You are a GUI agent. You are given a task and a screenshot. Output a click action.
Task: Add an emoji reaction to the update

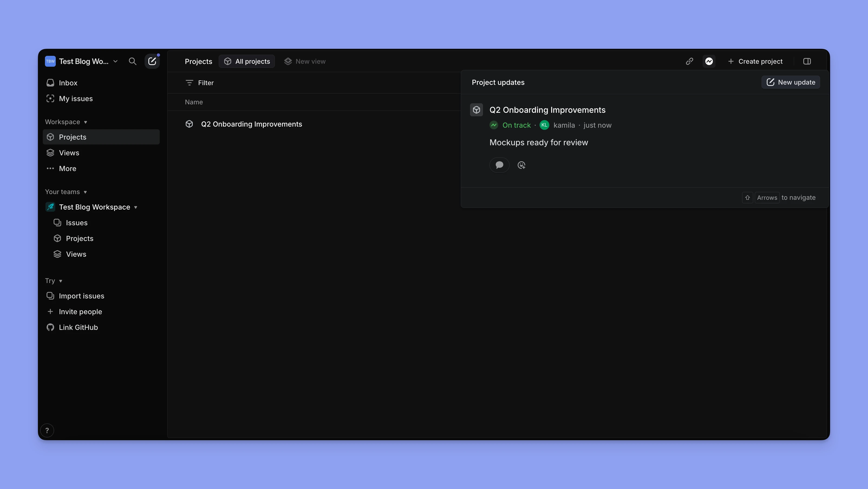(521, 165)
